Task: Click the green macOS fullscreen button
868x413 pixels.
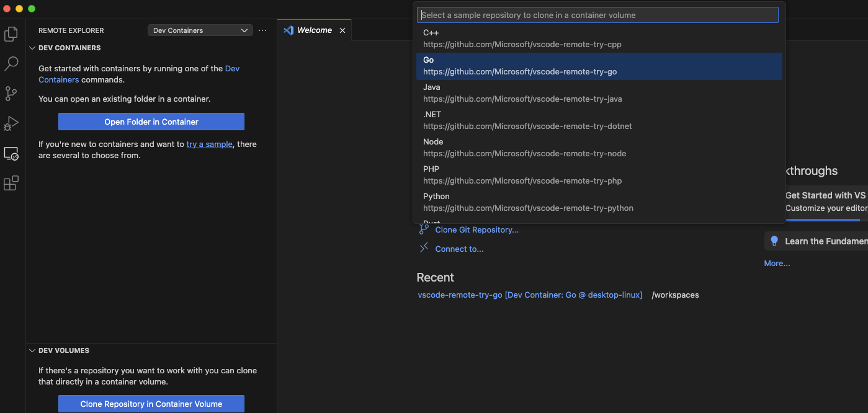Action: [x=32, y=9]
